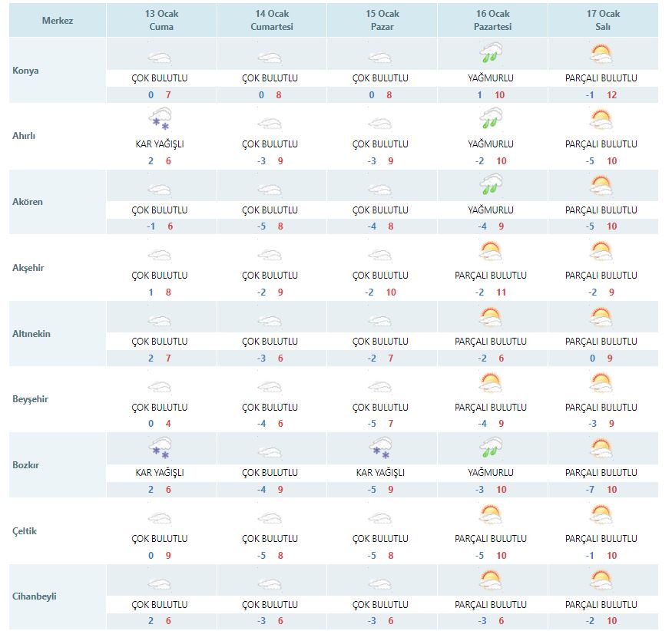Click Ahırlı's KAR YAĞIŞLI text on 13 Ocak

click(159, 144)
